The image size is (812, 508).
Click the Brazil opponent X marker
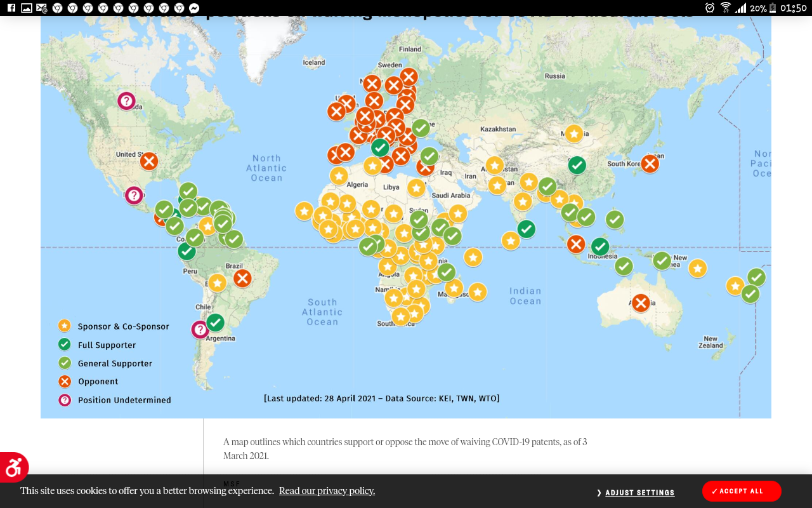pyautogui.click(x=242, y=278)
